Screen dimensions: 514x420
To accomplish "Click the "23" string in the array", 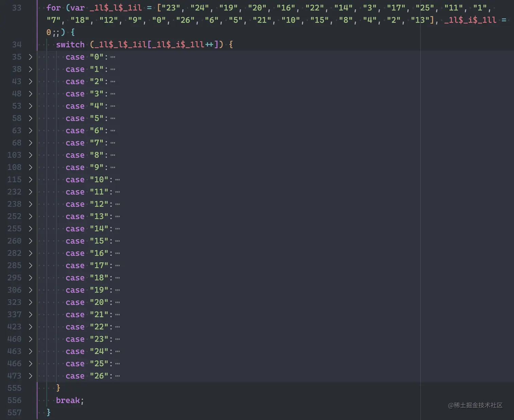I will pyautogui.click(x=171, y=7).
